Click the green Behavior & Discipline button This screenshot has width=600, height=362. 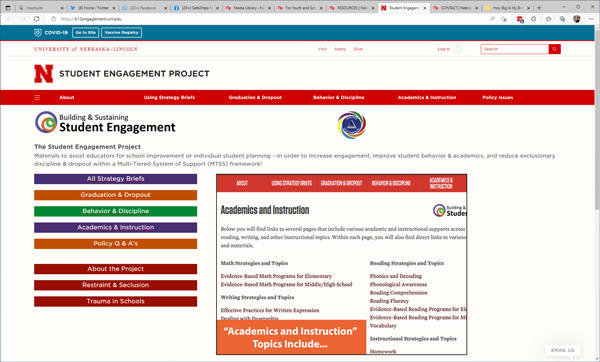(116, 211)
